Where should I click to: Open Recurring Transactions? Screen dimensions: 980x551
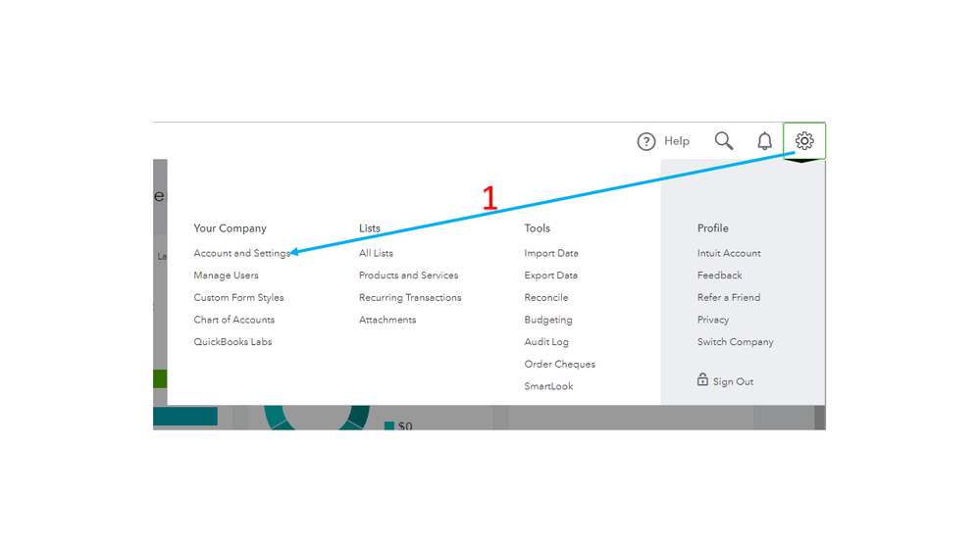tap(410, 297)
